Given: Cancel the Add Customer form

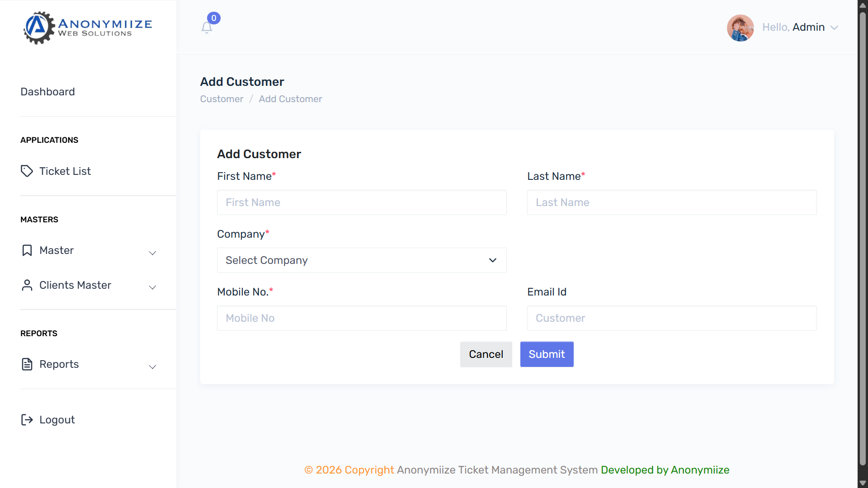Looking at the screenshot, I should (x=486, y=354).
